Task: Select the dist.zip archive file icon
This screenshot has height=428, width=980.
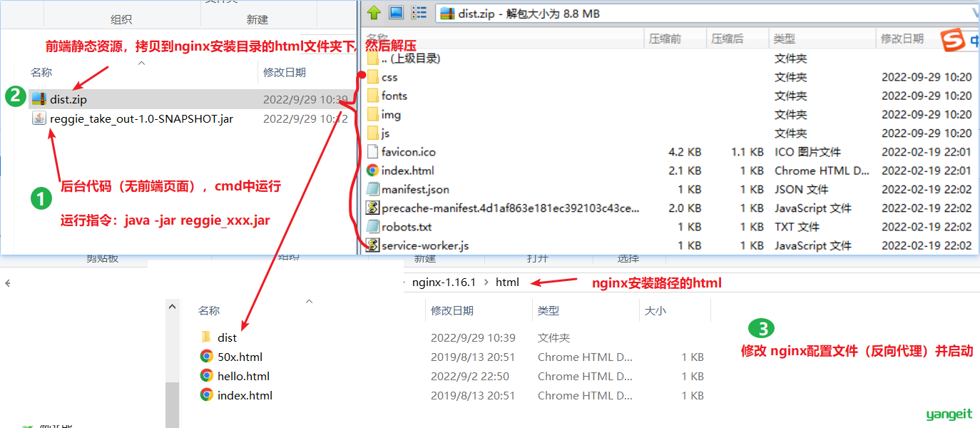Action: tap(39, 99)
